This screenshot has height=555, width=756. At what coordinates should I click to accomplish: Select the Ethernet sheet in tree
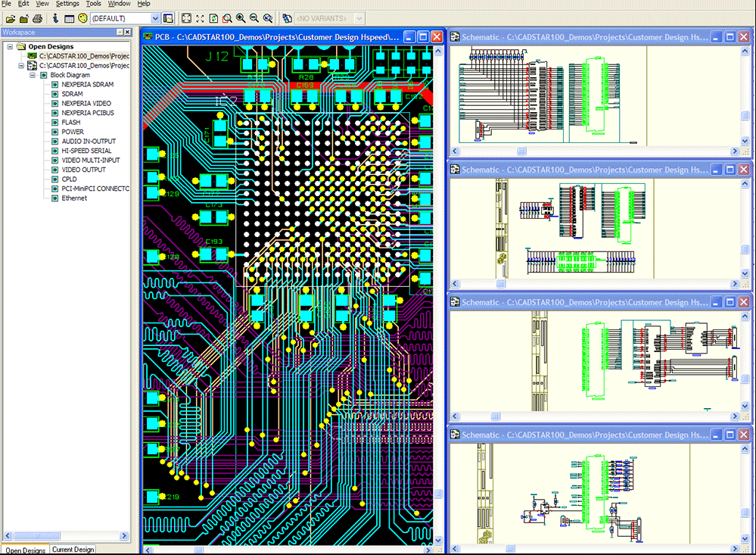(73, 198)
